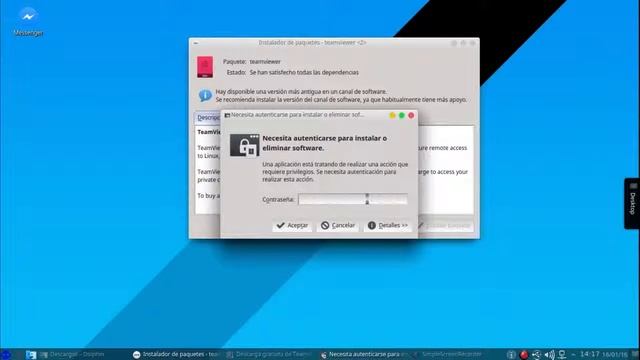Switch to Descarga gratuita de TeamViewer taskbar entry
Viewport: 640px width, 360px height.
click(x=269, y=355)
